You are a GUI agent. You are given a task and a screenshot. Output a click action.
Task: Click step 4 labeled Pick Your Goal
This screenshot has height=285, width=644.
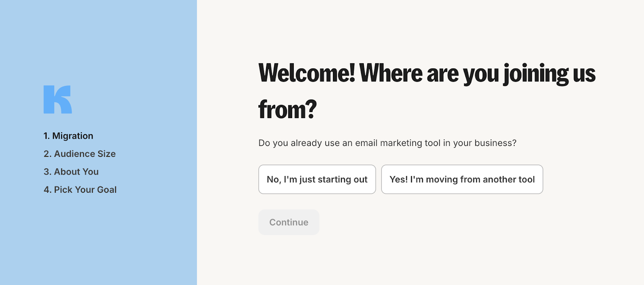(x=80, y=189)
